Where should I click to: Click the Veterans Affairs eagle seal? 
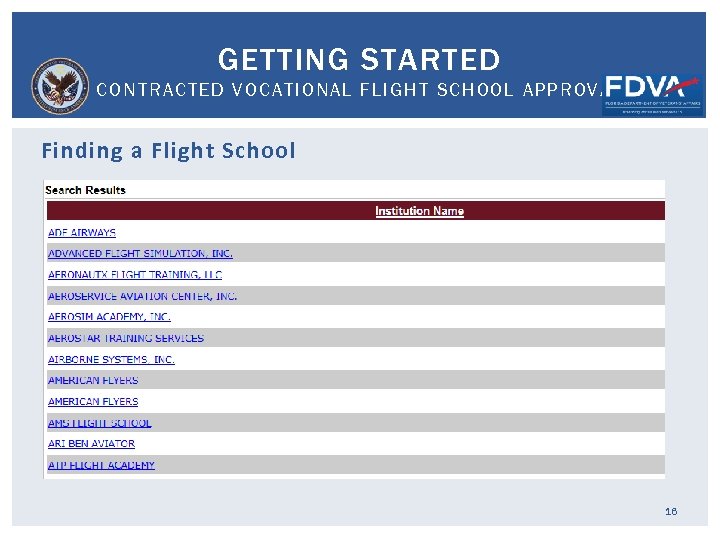click(x=60, y=86)
